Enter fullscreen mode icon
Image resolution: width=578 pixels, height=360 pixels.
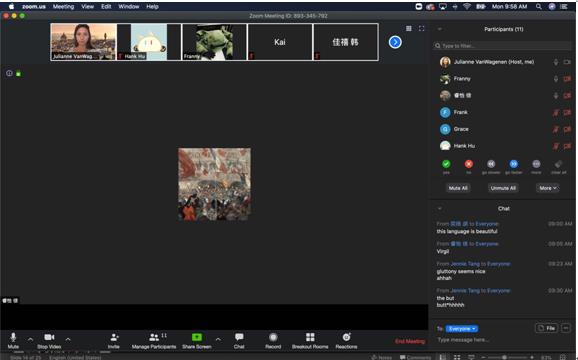pyautogui.click(x=421, y=28)
